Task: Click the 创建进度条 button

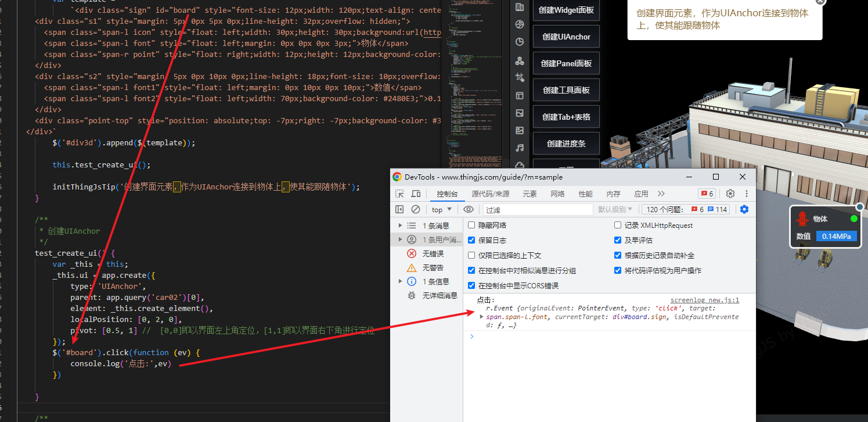Action: tap(566, 144)
